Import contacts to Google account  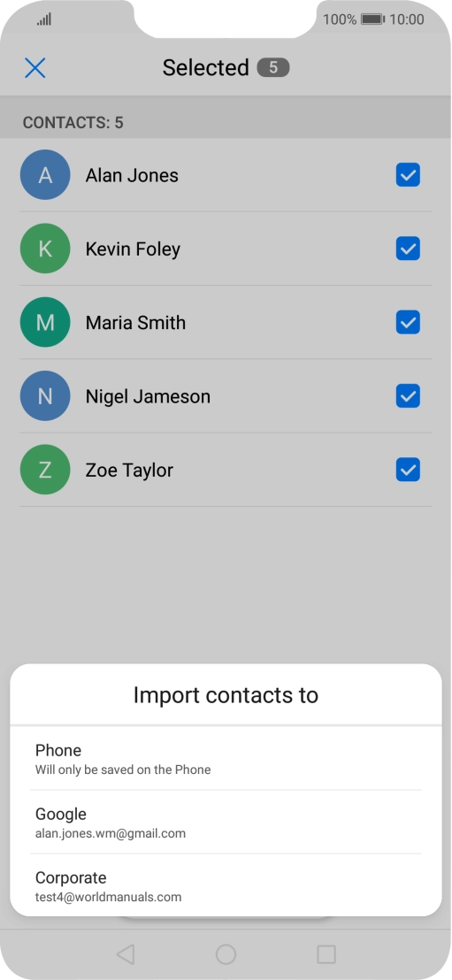[x=226, y=822]
